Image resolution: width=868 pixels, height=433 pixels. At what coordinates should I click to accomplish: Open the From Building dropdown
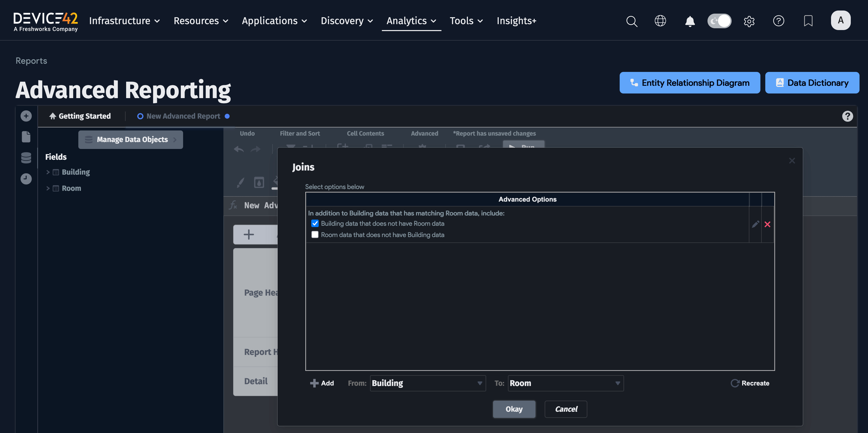tap(428, 383)
